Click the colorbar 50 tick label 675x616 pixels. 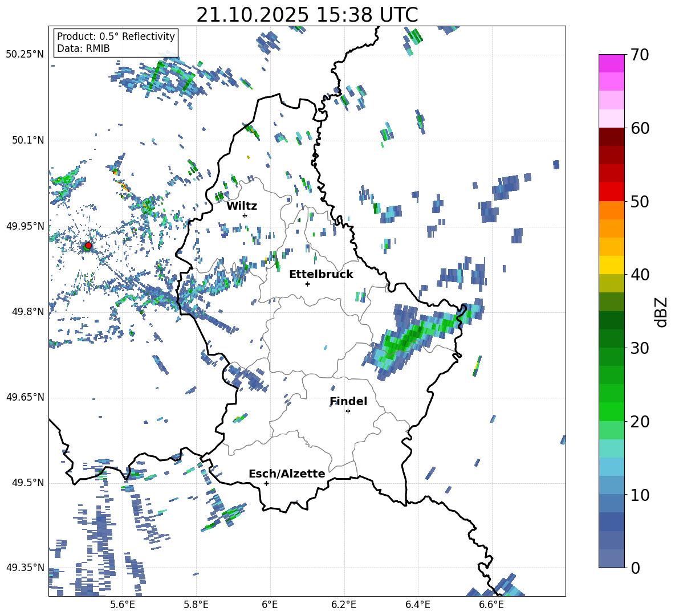[x=640, y=202]
